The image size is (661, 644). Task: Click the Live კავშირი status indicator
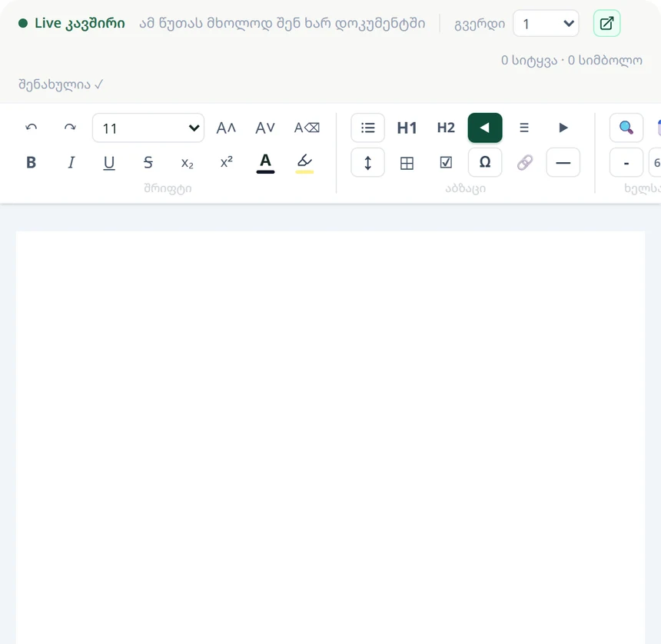pyautogui.click(x=71, y=23)
